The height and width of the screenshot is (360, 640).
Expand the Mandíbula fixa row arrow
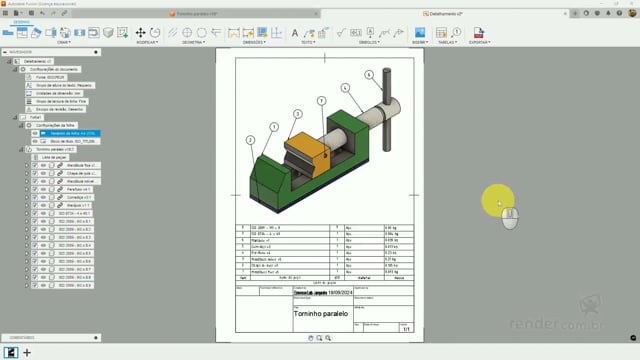click(27, 165)
